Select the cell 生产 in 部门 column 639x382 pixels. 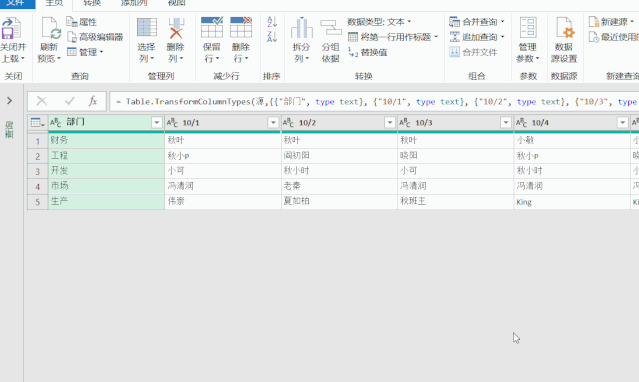pos(106,201)
